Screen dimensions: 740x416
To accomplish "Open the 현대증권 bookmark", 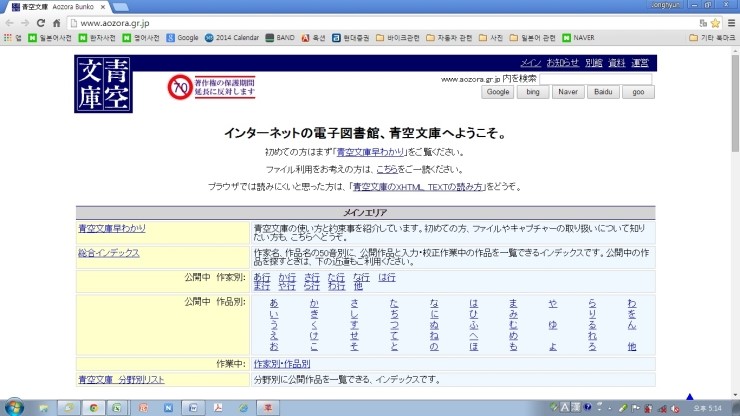I will [351, 38].
